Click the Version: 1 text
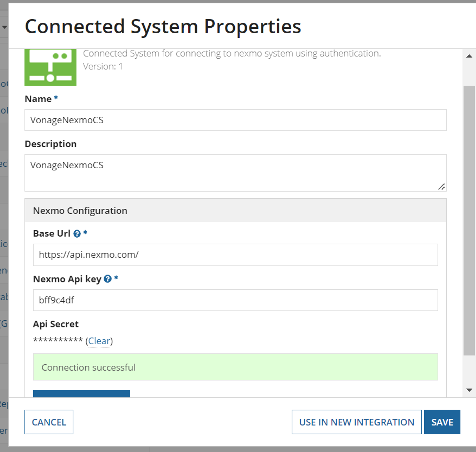The width and height of the screenshot is (476, 452). click(x=103, y=67)
